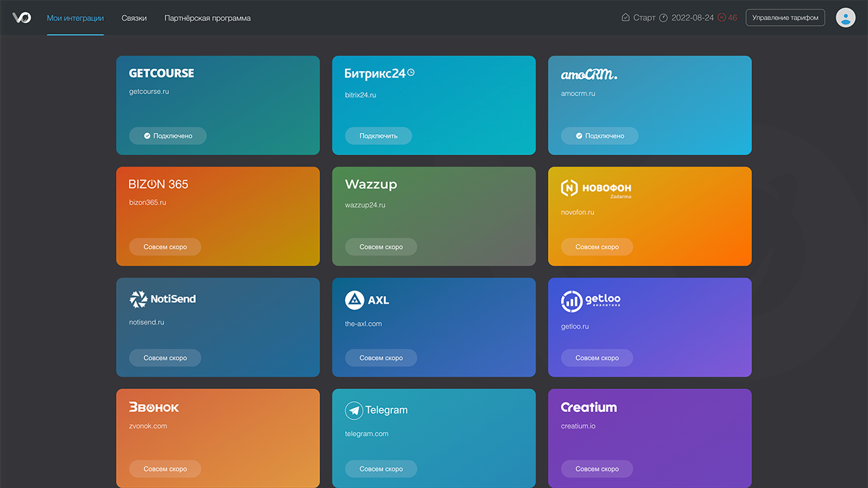868x488 pixels.
Task: Click Совсем скоро on the NotiSend card
Action: (165, 358)
